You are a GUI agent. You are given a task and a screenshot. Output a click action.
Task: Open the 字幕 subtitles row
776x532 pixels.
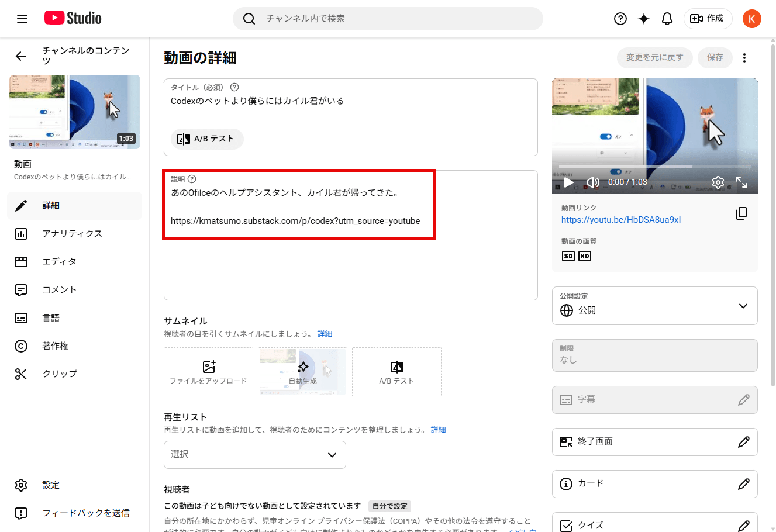point(655,400)
